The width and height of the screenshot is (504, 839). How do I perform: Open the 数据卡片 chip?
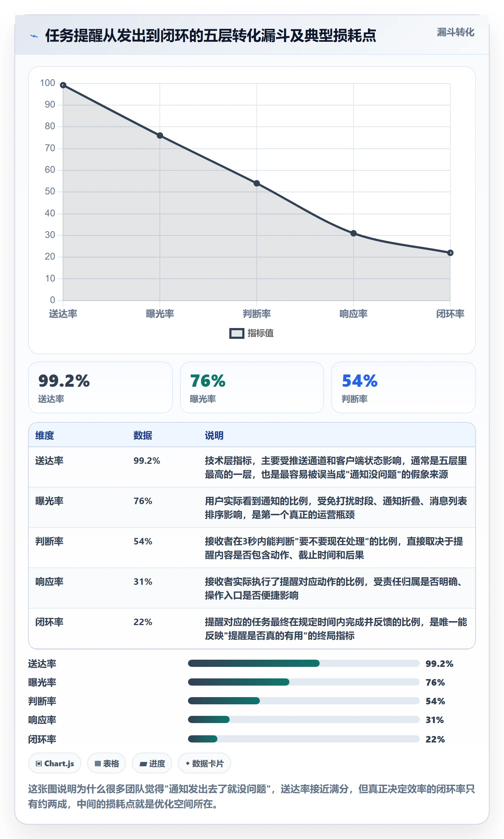pos(204,763)
